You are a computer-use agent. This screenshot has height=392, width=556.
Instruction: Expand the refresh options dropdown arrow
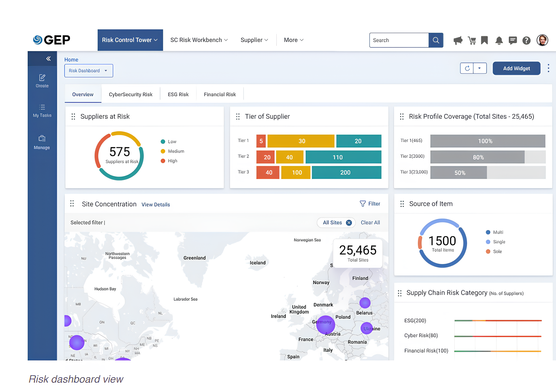(x=480, y=68)
